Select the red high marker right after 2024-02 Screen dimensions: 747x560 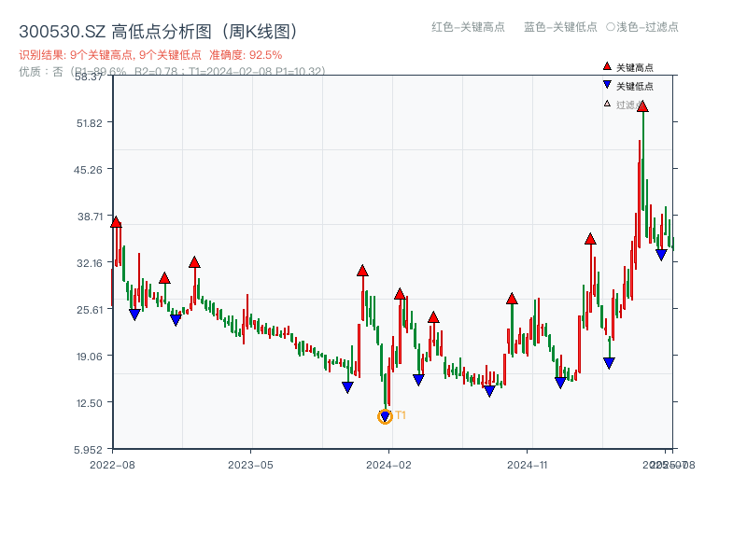point(400,294)
